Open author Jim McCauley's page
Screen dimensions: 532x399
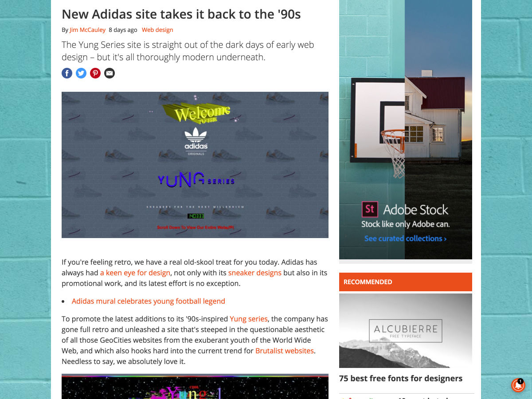coord(87,30)
